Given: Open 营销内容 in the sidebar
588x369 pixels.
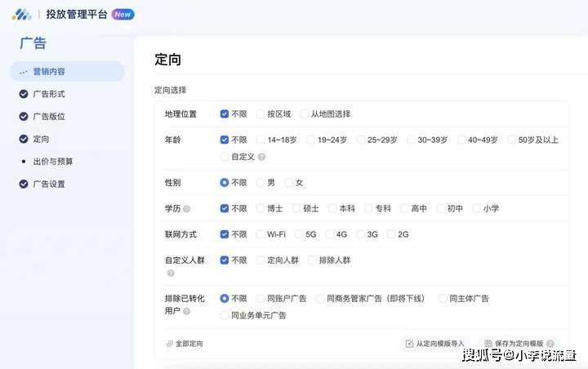Looking at the screenshot, I should 49,72.
